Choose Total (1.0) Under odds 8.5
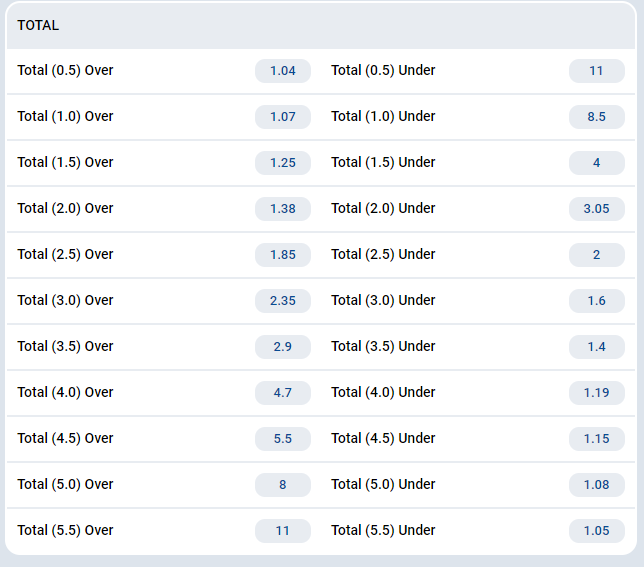The height and width of the screenshot is (567, 644). 596,117
